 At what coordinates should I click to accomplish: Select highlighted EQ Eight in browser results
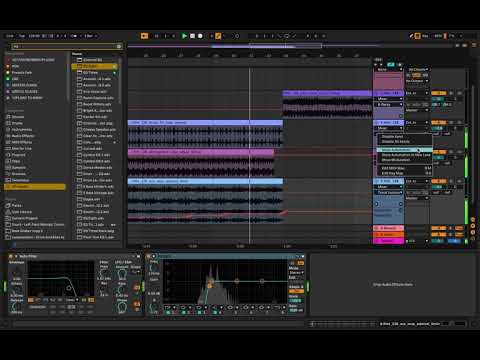pos(94,66)
